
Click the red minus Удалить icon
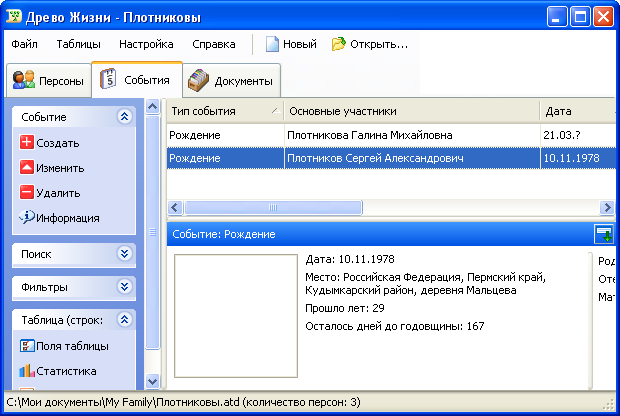pos(26,193)
